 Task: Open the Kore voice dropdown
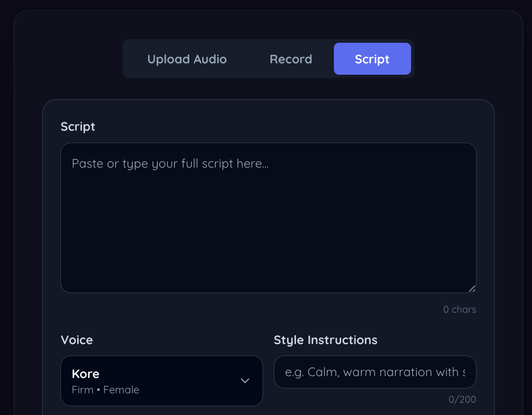pos(161,381)
